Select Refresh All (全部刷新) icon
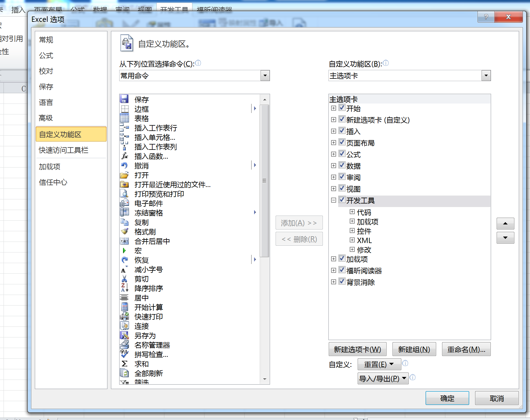 124,373
